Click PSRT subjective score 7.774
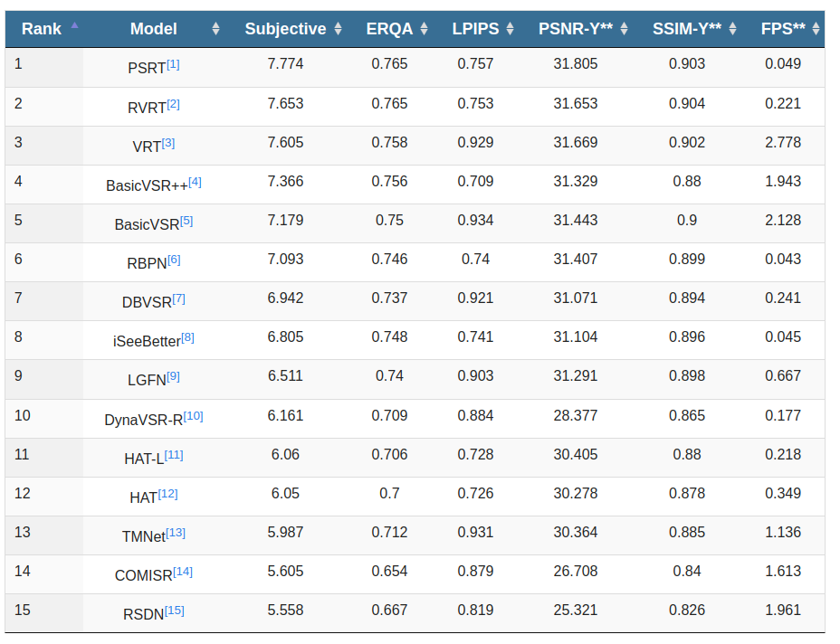This screenshot has height=644, width=840. [x=285, y=64]
